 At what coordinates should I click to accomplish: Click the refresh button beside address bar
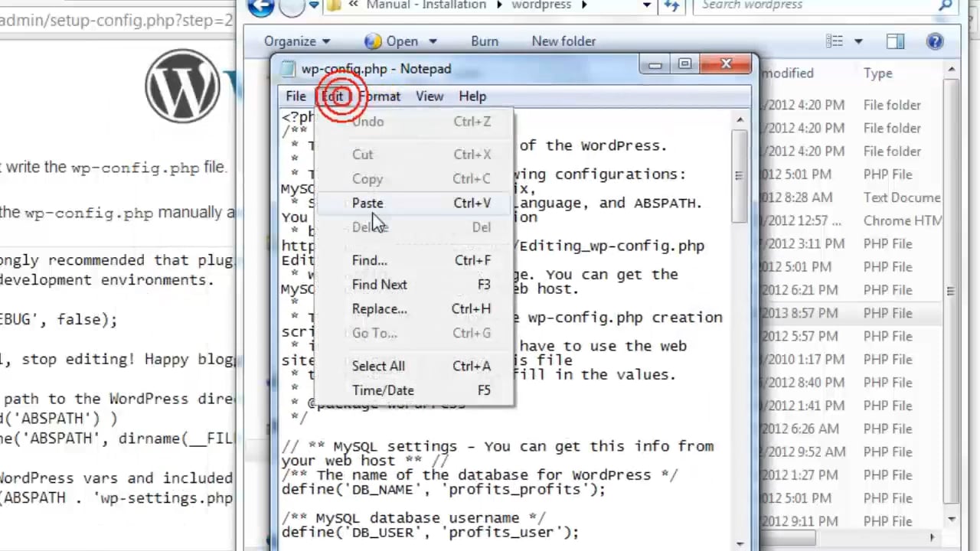click(671, 6)
